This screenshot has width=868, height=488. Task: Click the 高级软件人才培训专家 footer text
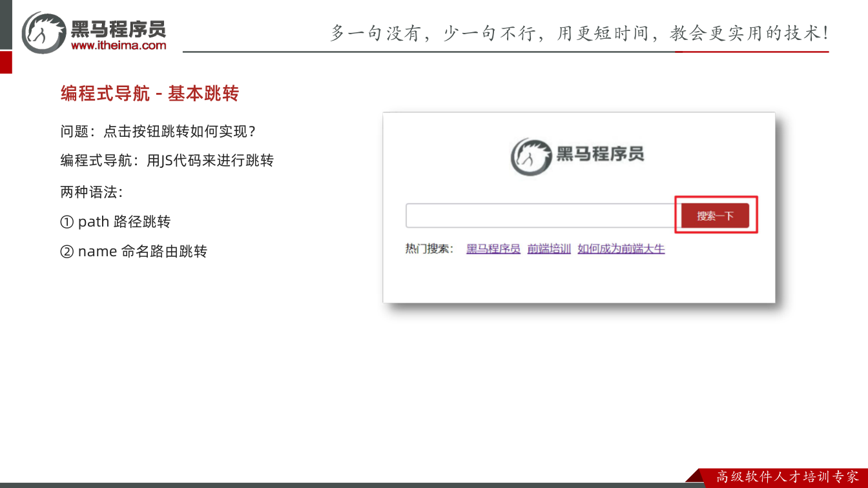pos(787,477)
